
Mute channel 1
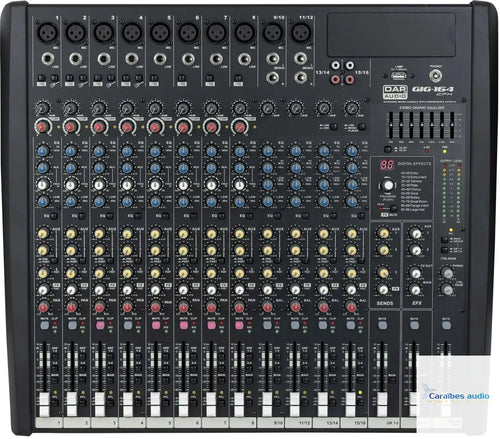[x=44, y=325]
